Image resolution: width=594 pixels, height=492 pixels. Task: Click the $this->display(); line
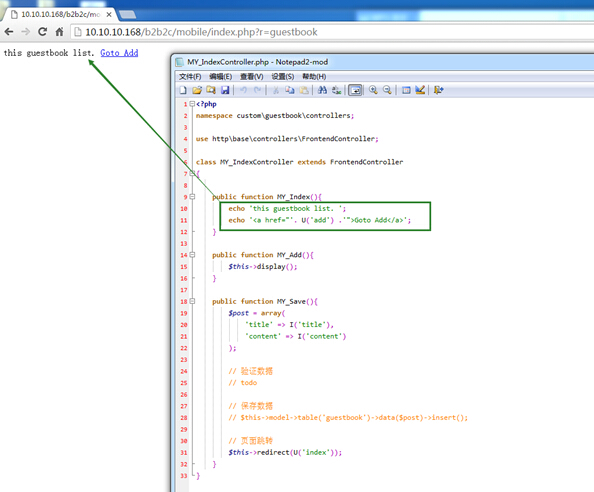(x=263, y=267)
